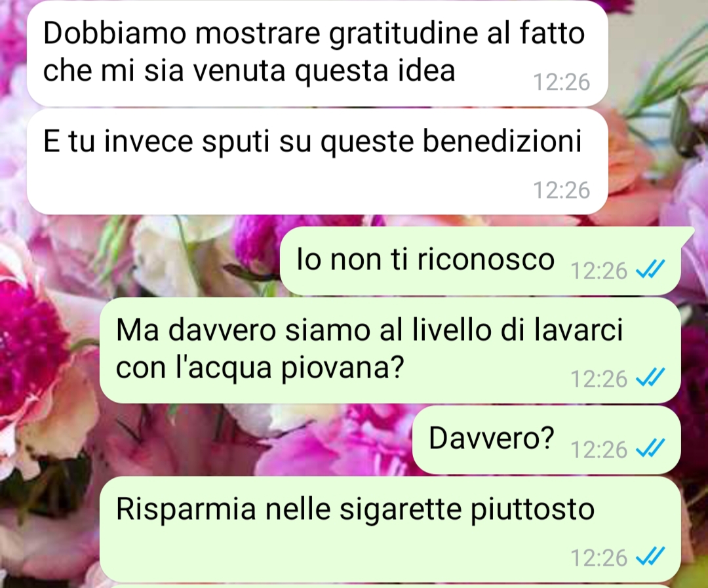Tap timestamp next to 'Davvero?'
Viewport: 708px width, 588px height.
pos(599,449)
